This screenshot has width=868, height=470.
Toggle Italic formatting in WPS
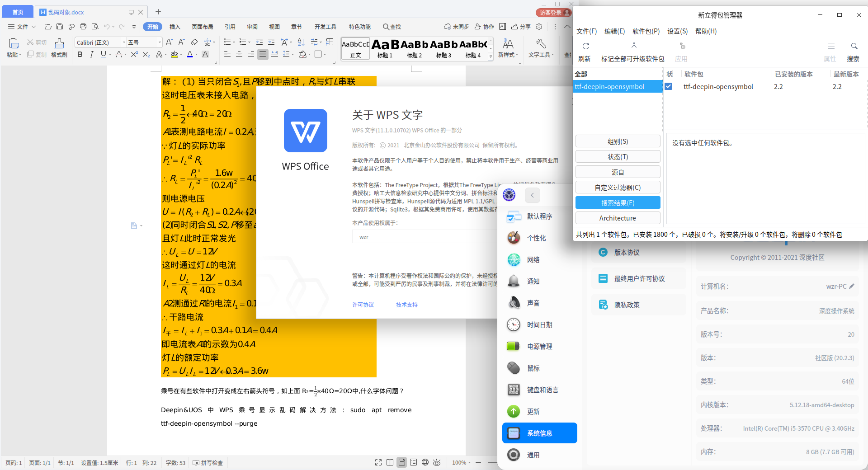click(92, 54)
